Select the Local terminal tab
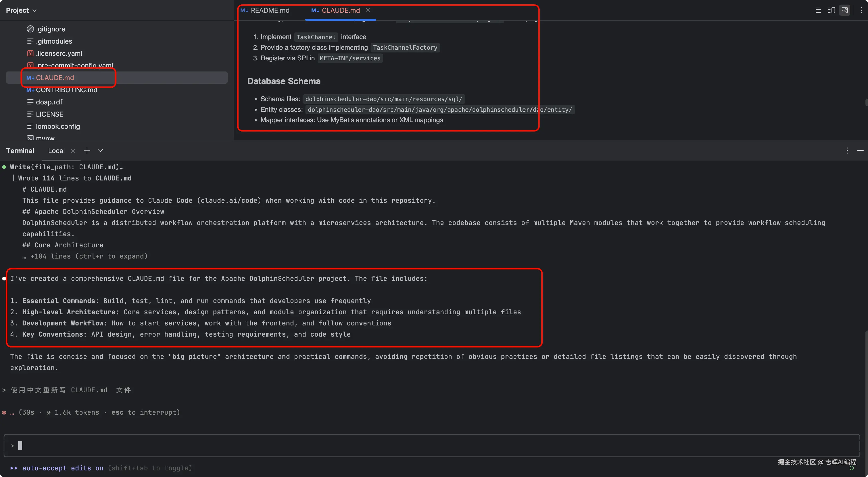868x477 pixels. click(56, 151)
